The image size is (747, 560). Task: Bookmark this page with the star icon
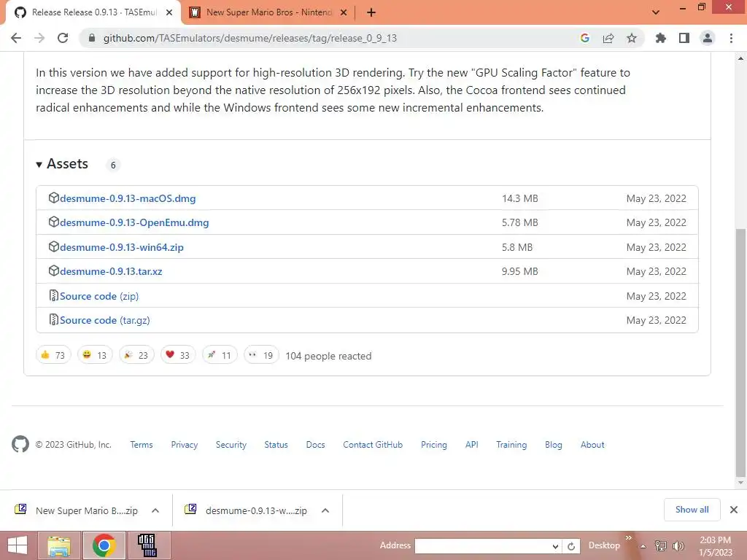632,38
